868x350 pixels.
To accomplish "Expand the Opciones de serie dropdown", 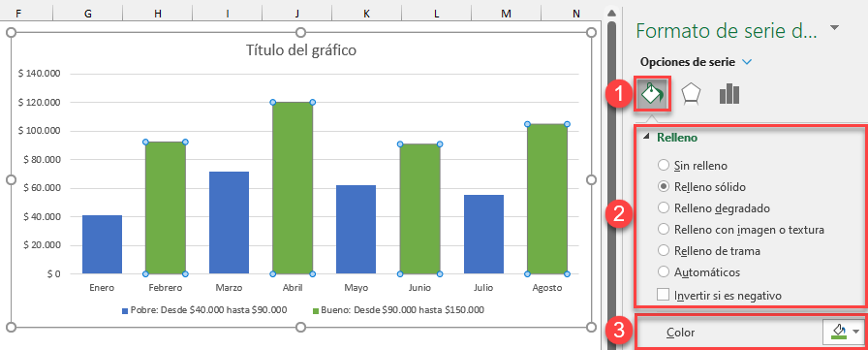I will pos(747,62).
